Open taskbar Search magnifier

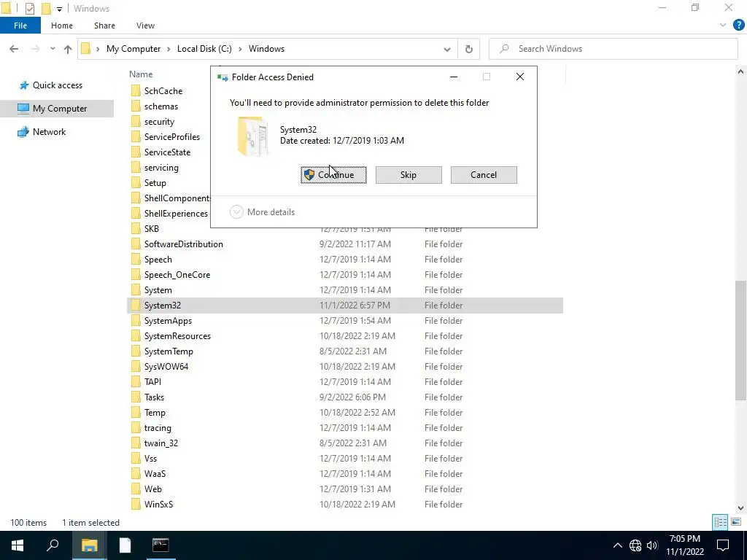[x=53, y=545]
